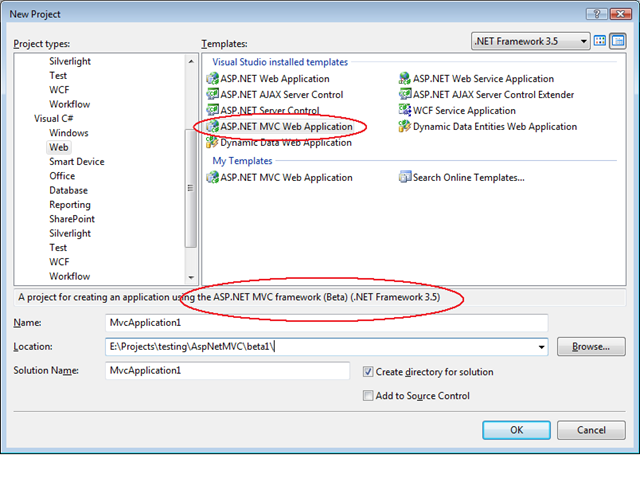Viewport: 640px width, 478px height.
Task: Select Silverlight below SharePoint
Action: [x=70, y=233]
